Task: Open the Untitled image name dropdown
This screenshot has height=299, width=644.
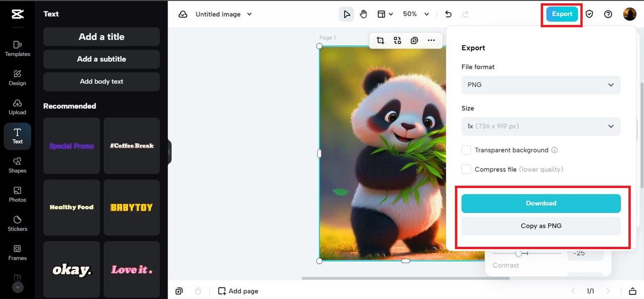Action: point(224,14)
